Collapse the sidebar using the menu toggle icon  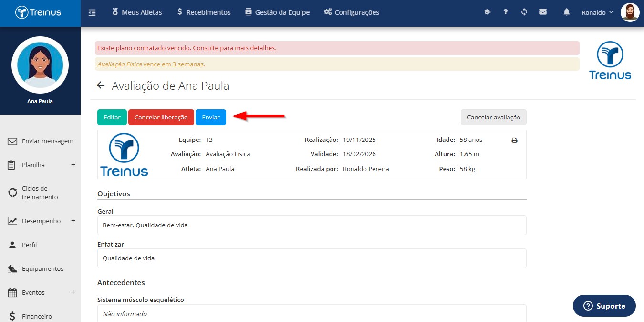(x=92, y=12)
